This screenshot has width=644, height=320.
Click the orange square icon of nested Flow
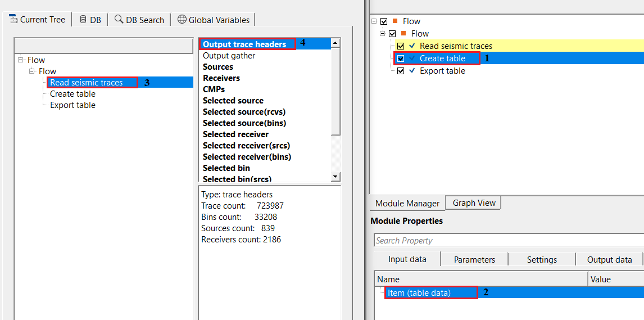click(403, 34)
